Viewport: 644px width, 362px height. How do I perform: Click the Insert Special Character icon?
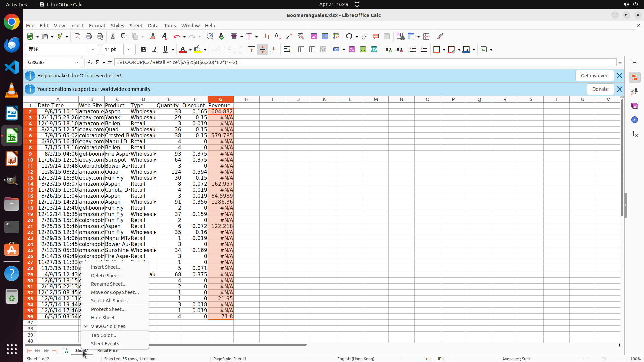[x=349, y=37]
